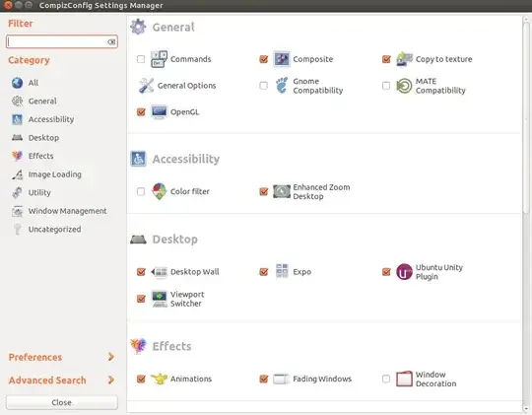The height and width of the screenshot is (415, 532).
Task: Click the Close button
Action: (62, 402)
